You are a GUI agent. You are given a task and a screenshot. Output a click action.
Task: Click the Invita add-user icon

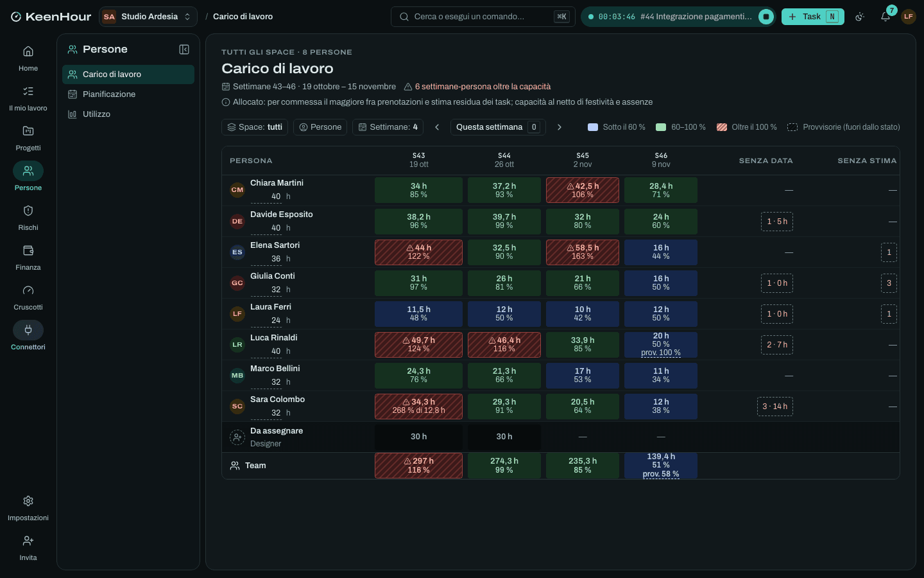(28, 541)
